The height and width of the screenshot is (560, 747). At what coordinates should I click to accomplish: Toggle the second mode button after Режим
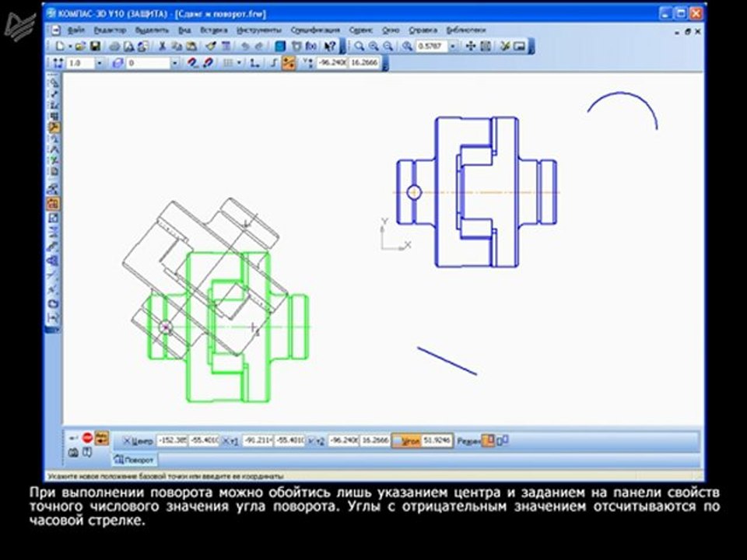503,440
